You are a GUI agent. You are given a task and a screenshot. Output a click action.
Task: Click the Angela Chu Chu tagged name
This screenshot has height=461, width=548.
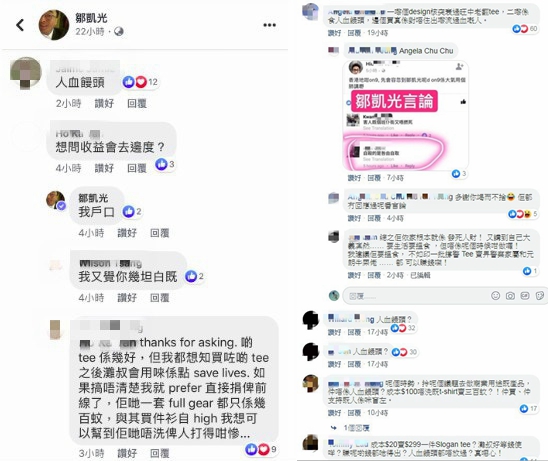pyautogui.click(x=426, y=51)
